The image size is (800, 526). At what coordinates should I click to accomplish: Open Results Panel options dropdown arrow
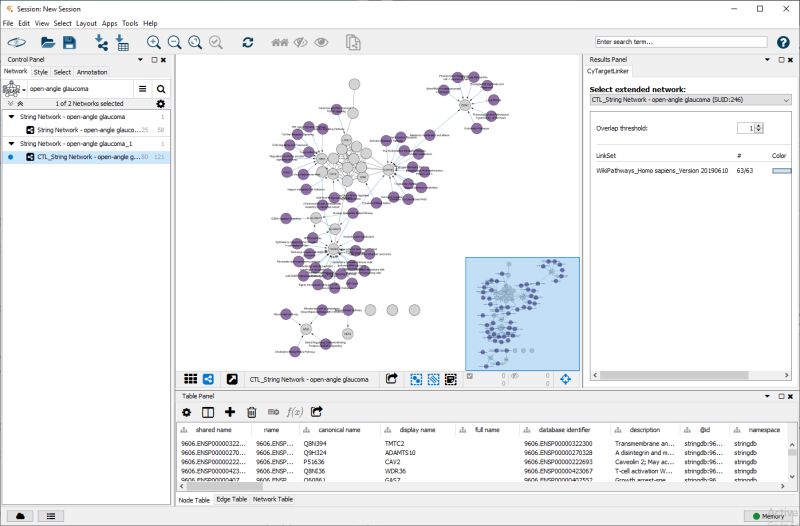tap(767, 60)
